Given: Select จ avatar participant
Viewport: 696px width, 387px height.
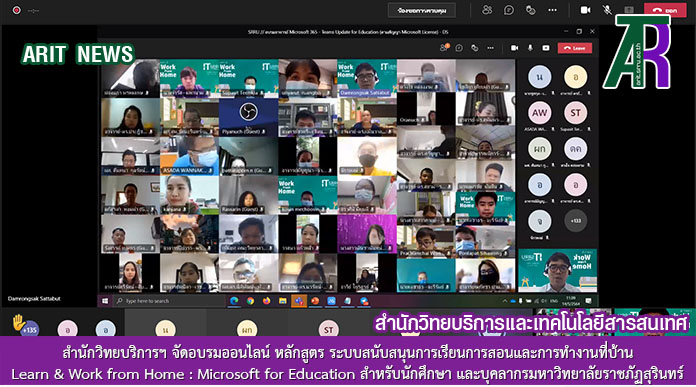Looking at the screenshot, I should (539, 221).
